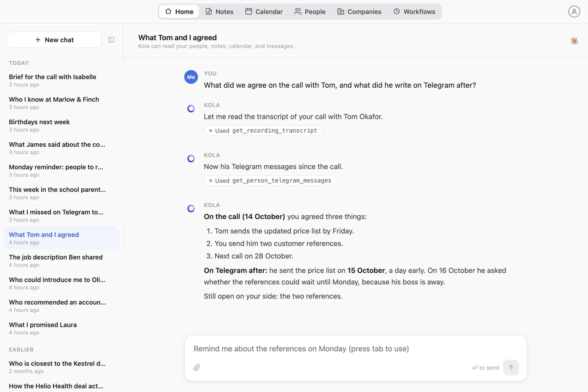This screenshot has height=392, width=588.
Task: Open chat 'Who could introduce me to Oli...'
Action: tap(61, 283)
